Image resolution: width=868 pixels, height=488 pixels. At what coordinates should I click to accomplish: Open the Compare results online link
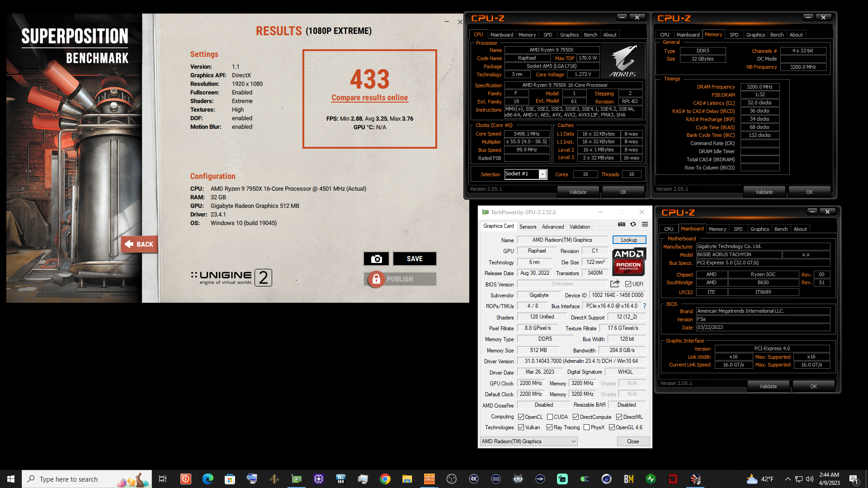(369, 98)
